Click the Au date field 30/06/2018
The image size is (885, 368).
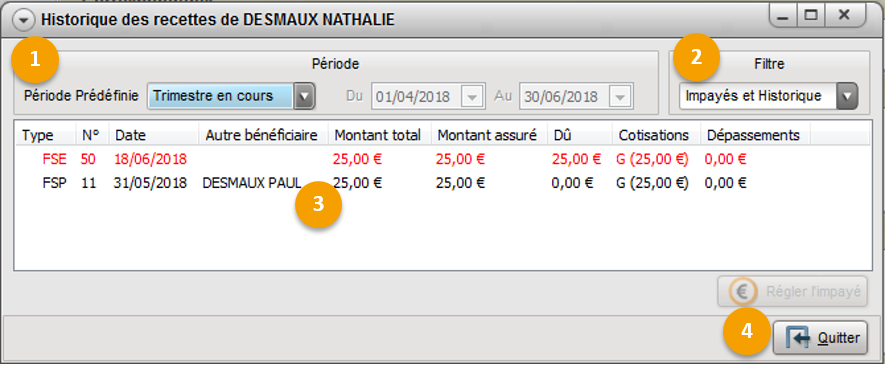(576, 97)
